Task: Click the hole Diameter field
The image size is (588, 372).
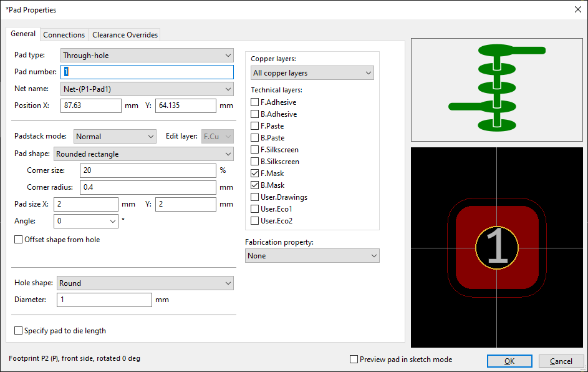Action: (104, 300)
